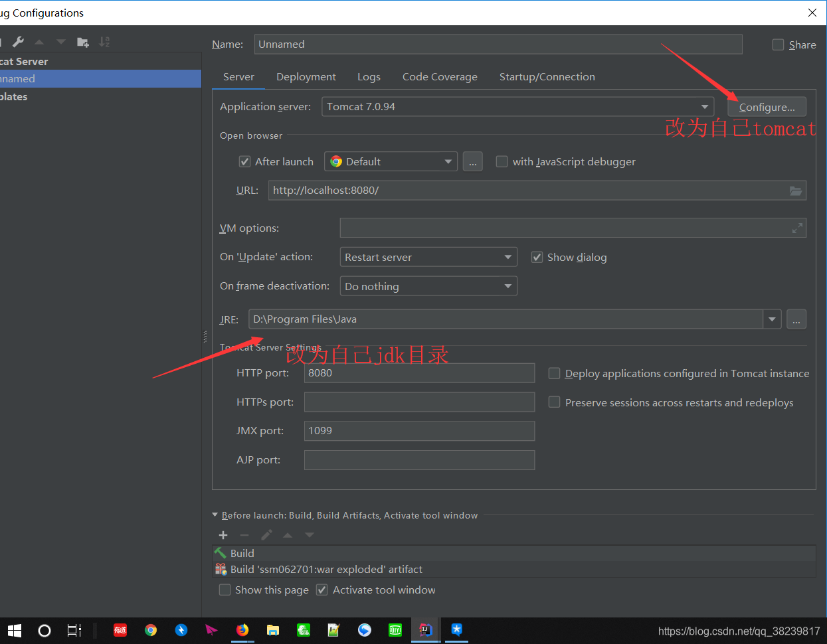The height and width of the screenshot is (644, 827).
Task: Open the Code Coverage tab
Action: coord(440,77)
